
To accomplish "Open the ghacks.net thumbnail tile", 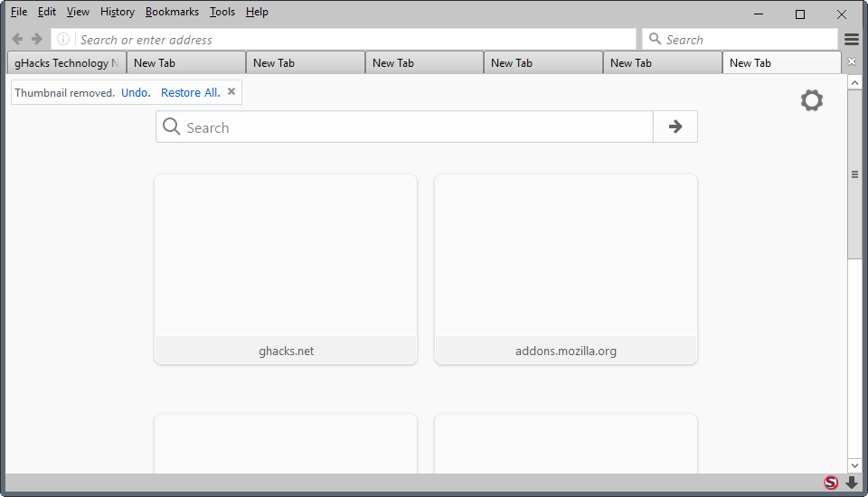I will point(286,269).
